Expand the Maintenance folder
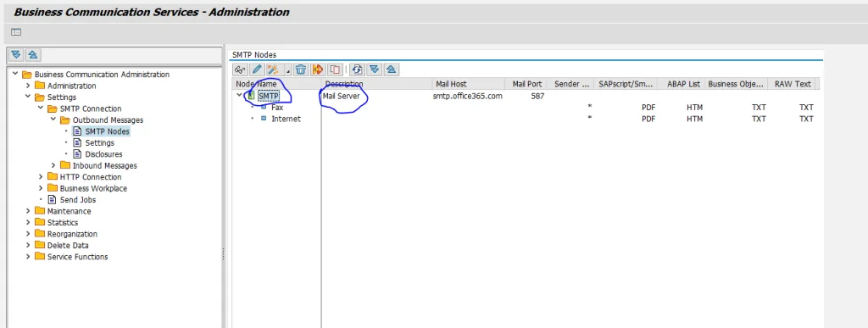The width and height of the screenshot is (868, 328). (28, 211)
